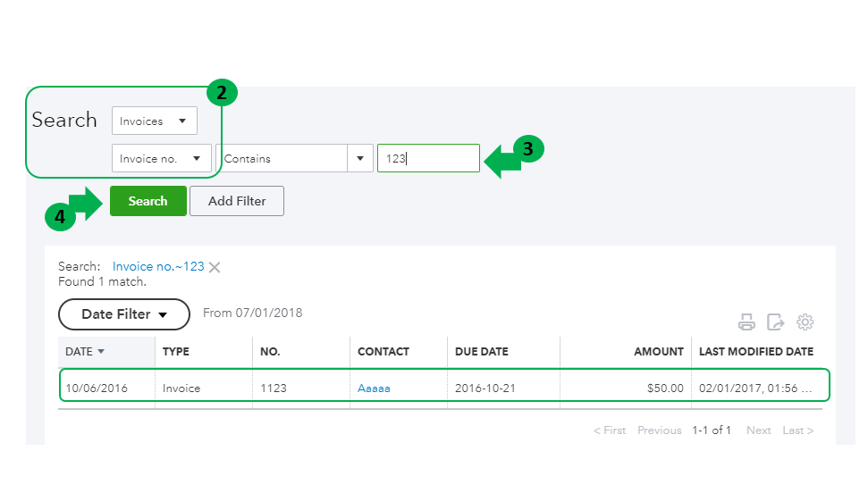Expand the Invoice no. field dropdown

point(161,159)
